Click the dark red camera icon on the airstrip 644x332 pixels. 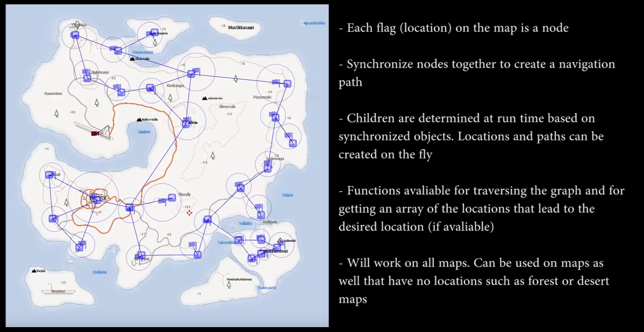[95, 133]
